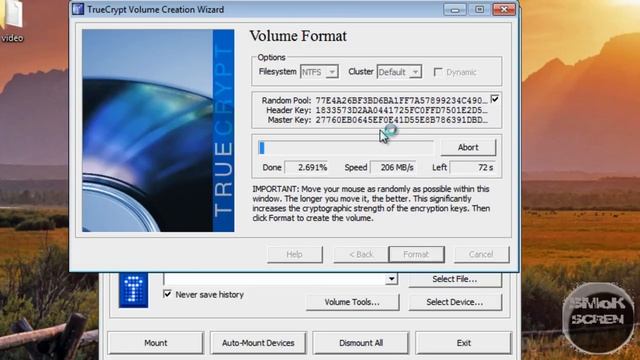The image size is (640, 360).
Task: Click Select File... in TrueCrypt main window
Action: [455, 279]
